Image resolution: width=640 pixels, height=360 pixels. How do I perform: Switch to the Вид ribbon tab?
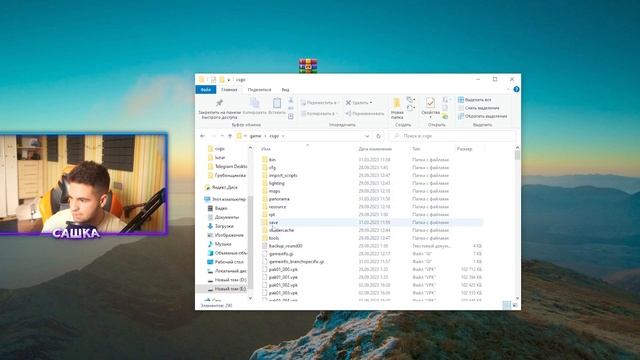(x=285, y=89)
